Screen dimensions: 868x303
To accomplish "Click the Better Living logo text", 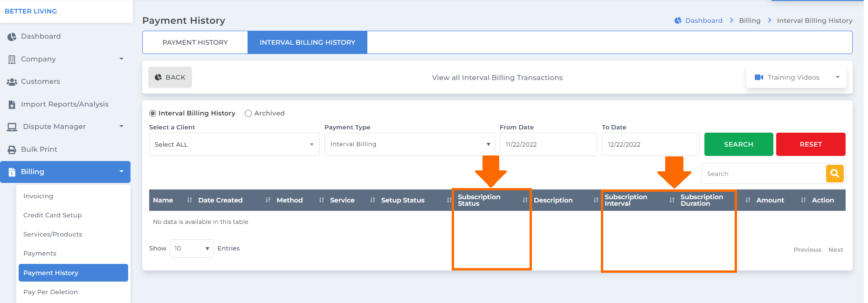I will (x=31, y=11).
